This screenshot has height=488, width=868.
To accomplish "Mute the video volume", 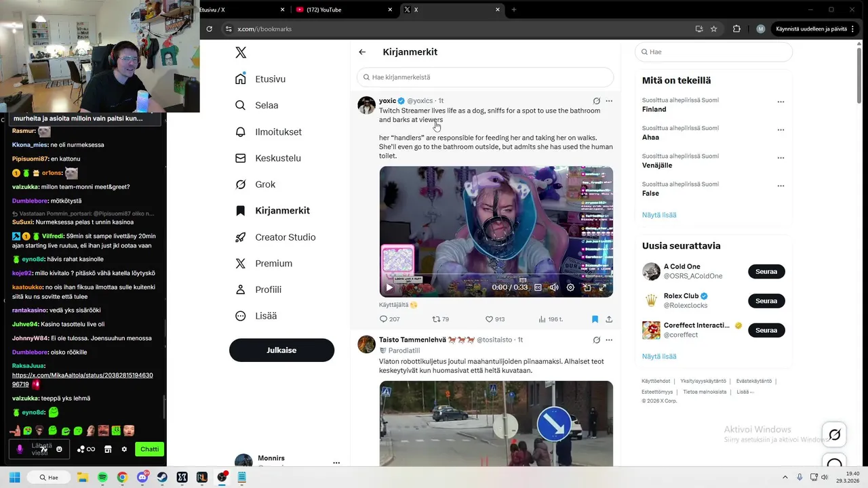I will 554,287.
